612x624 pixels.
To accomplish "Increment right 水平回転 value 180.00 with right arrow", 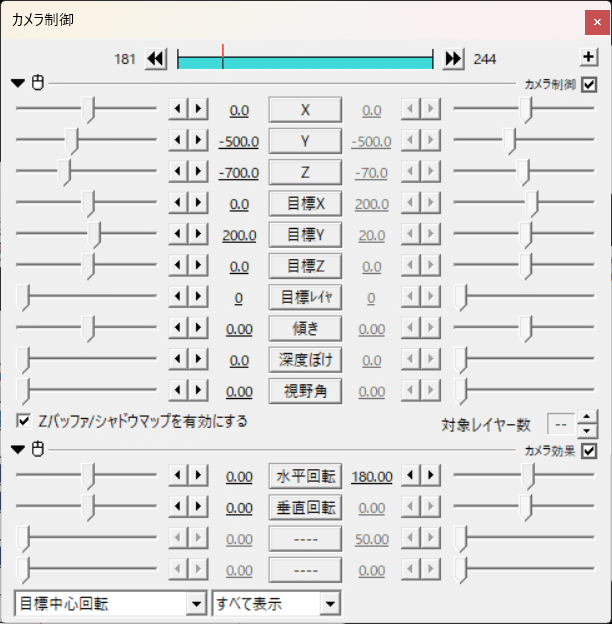I will tap(431, 475).
